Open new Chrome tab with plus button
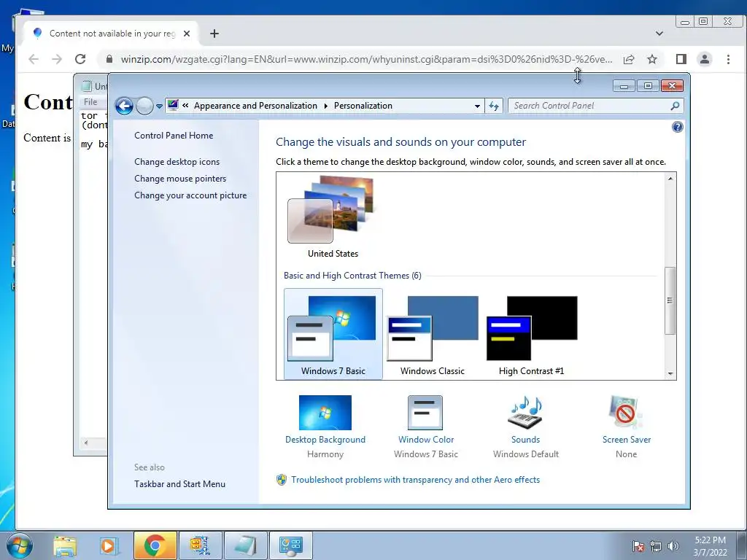The width and height of the screenshot is (747, 560). click(214, 34)
